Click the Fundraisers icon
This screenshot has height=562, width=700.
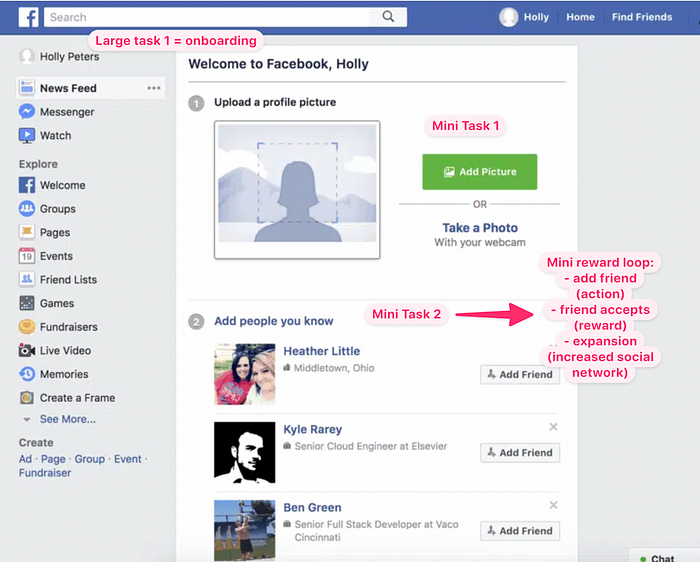(27, 327)
